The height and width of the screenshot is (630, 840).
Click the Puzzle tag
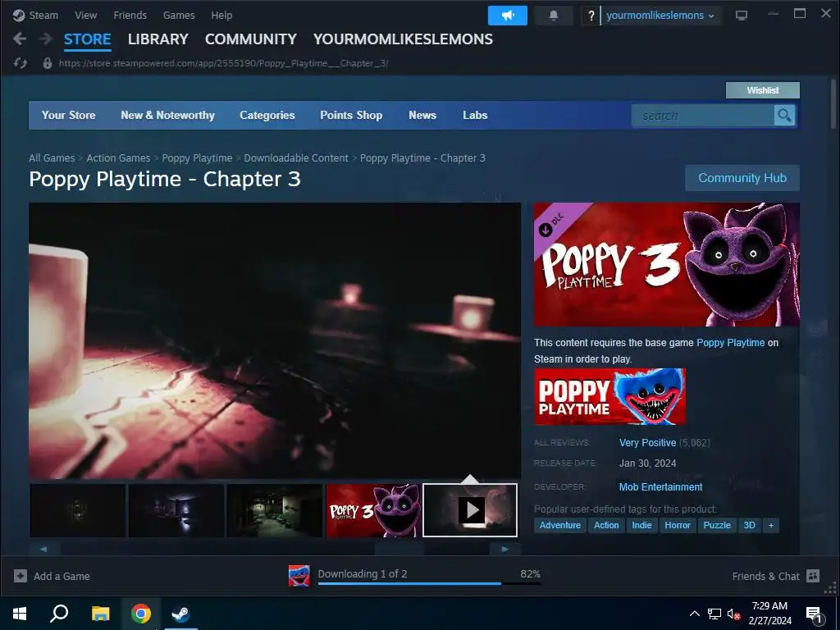click(717, 525)
